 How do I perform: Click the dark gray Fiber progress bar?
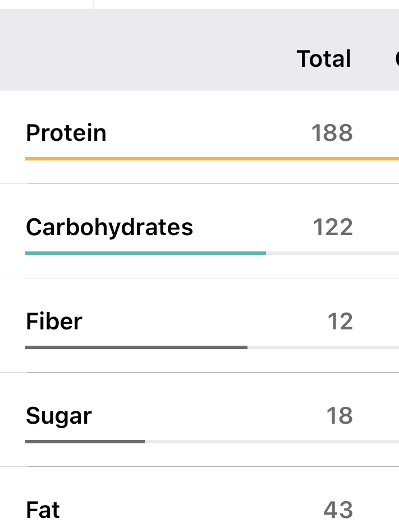(136, 347)
